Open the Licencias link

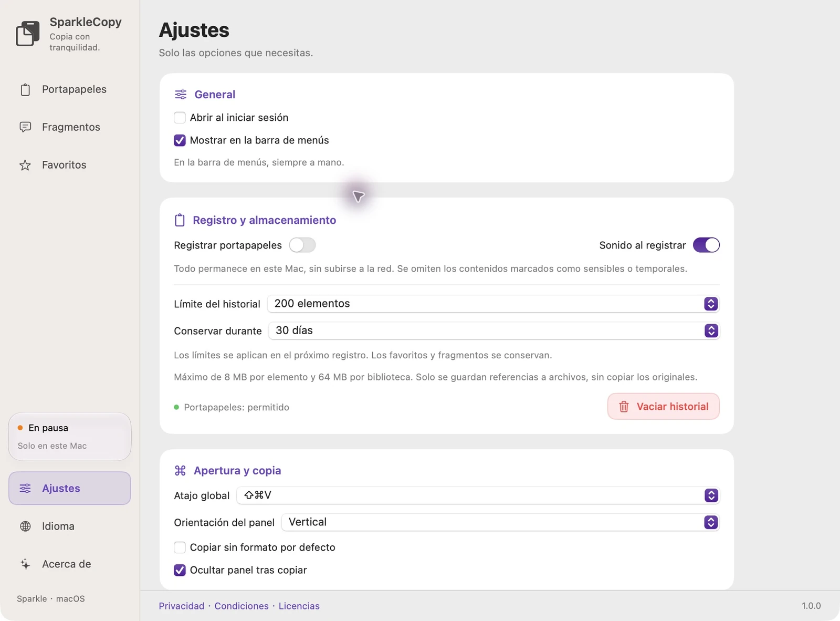pyautogui.click(x=299, y=606)
